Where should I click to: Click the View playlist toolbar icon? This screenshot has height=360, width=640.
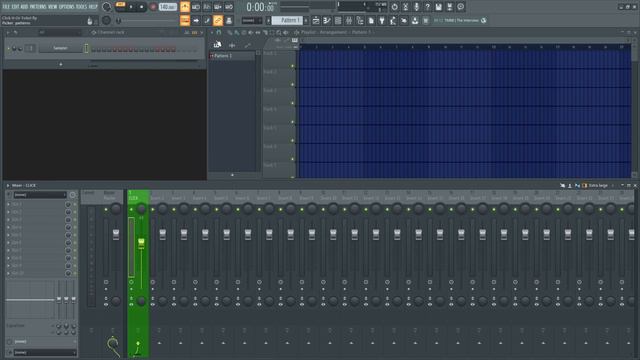click(x=316, y=20)
